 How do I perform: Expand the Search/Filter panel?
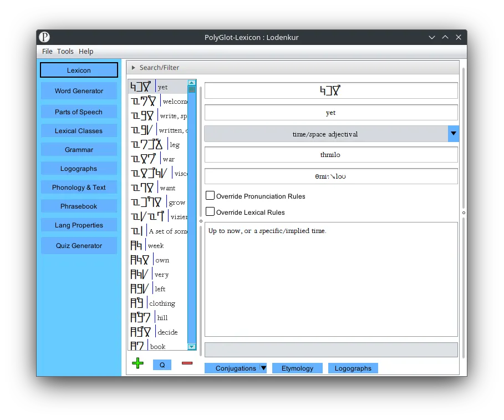point(134,68)
